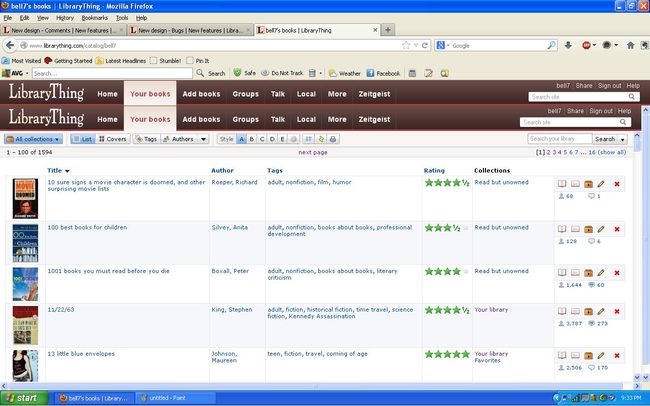The width and height of the screenshot is (650, 406).
Task: Click the reload page icon in address bar
Action: (x=425, y=45)
